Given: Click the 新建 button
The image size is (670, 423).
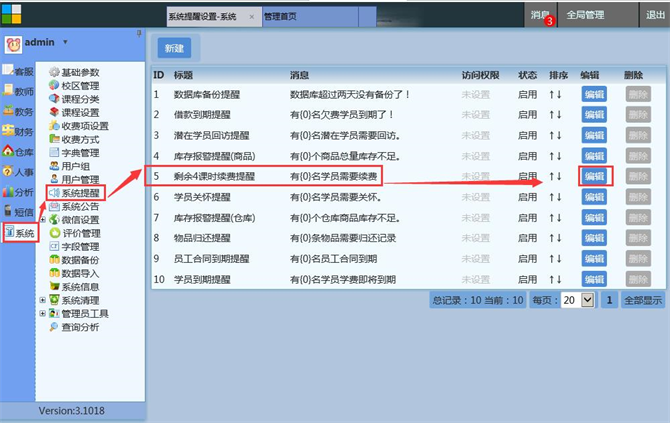Looking at the screenshot, I should click(174, 48).
